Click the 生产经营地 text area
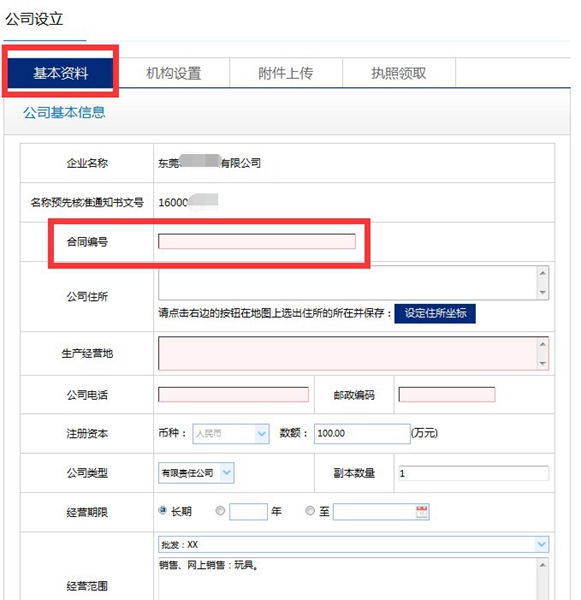 [x=348, y=354]
